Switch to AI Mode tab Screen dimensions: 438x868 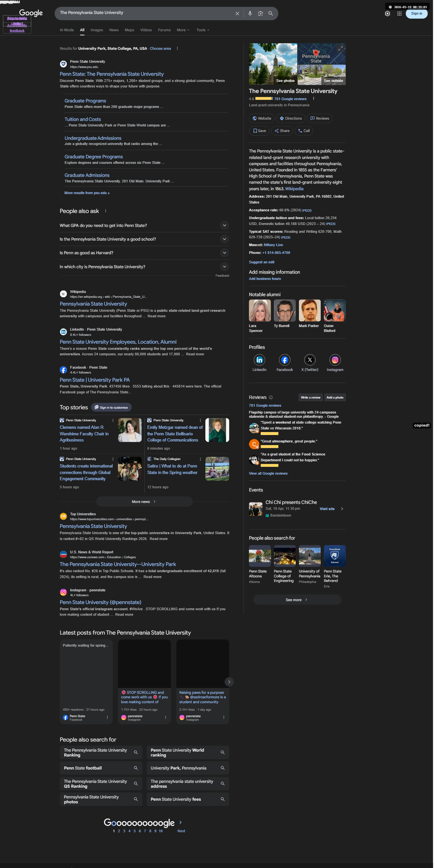point(67,30)
